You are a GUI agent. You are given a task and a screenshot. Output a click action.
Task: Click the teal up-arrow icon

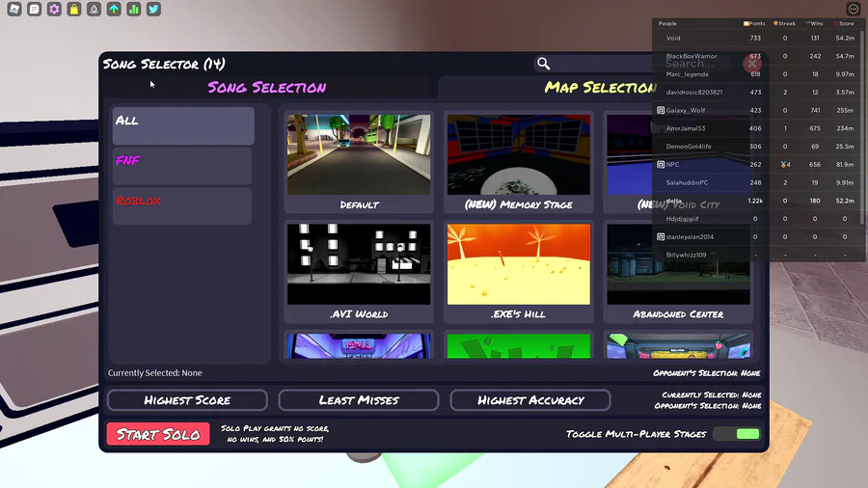(x=114, y=9)
